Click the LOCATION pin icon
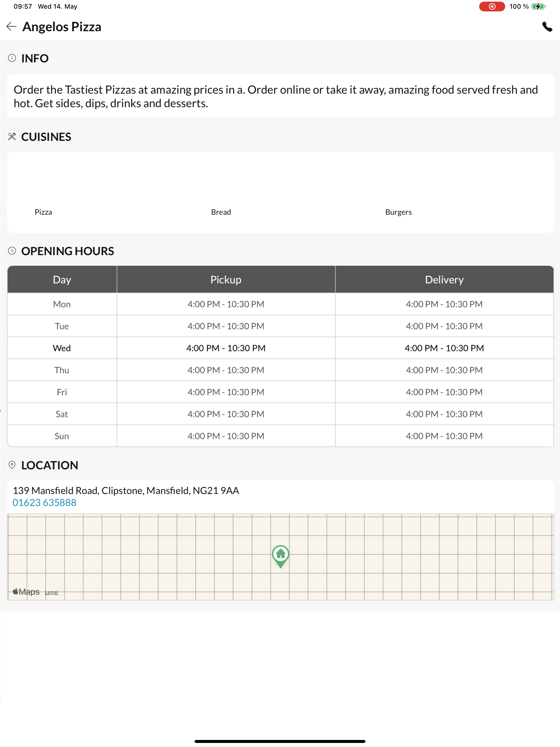This screenshot has height=747, width=560. coord(12,465)
